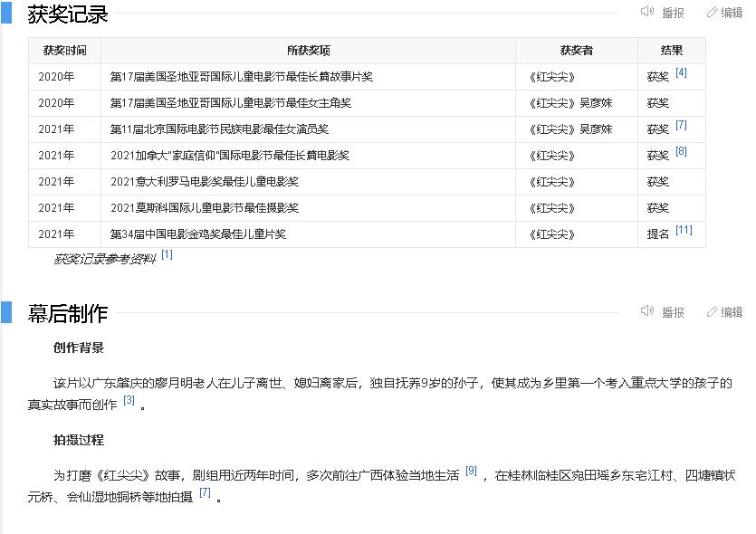
Task: Open reference [3] after 真实故事而创作
Action: [x=129, y=400]
